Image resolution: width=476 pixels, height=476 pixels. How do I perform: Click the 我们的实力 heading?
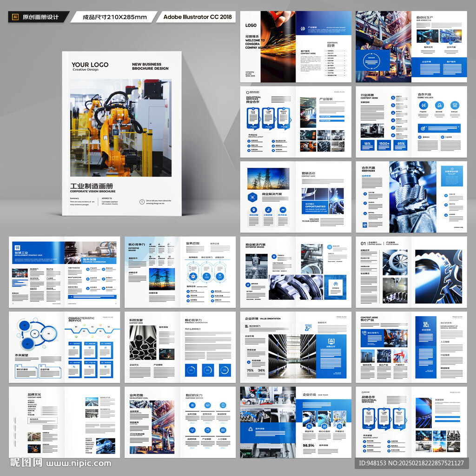coord(194,395)
